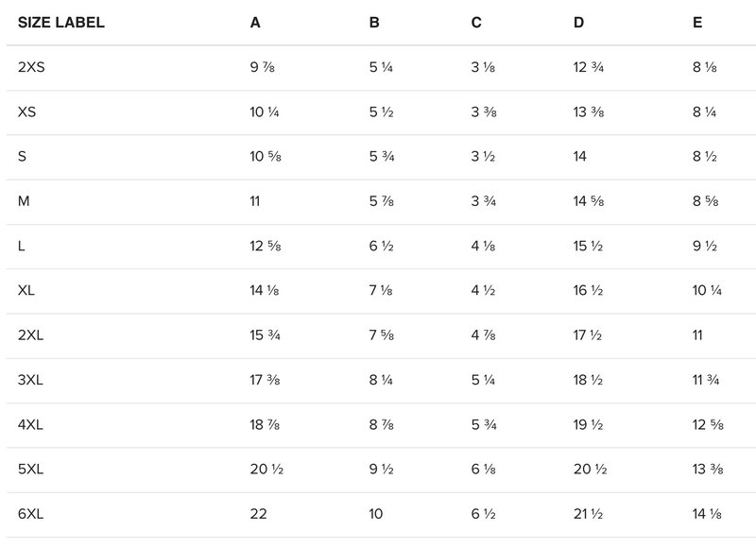
Task: Click the column E header
Action: 697,23
